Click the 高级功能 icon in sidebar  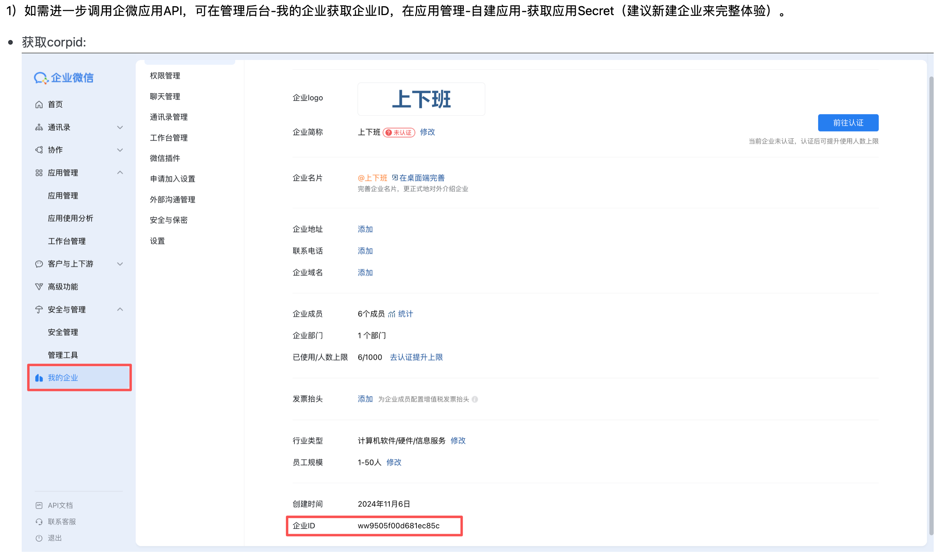point(39,287)
